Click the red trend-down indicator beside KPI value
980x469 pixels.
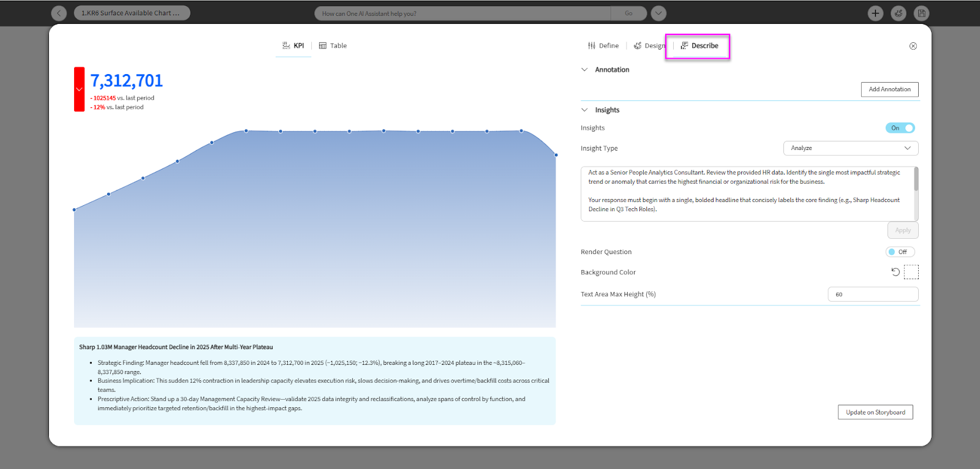click(79, 89)
